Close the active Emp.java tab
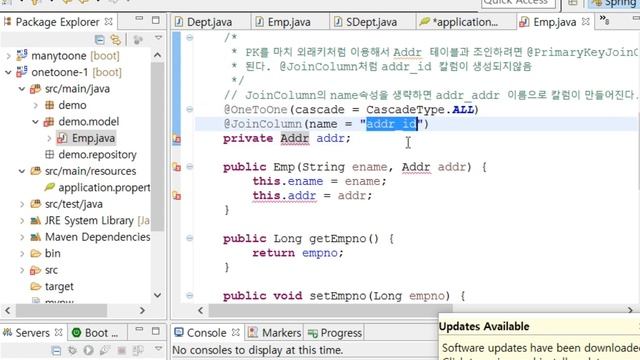The height and width of the screenshot is (360, 640). (586, 21)
